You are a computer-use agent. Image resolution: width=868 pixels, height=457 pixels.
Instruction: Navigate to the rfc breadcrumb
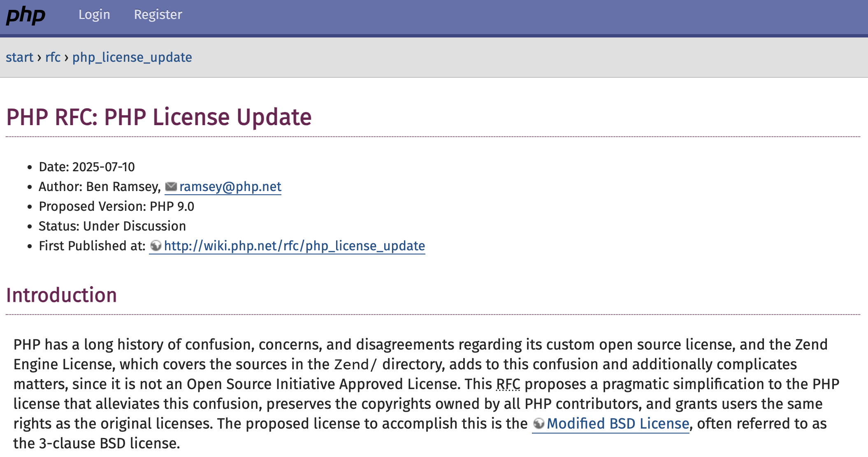(x=53, y=57)
